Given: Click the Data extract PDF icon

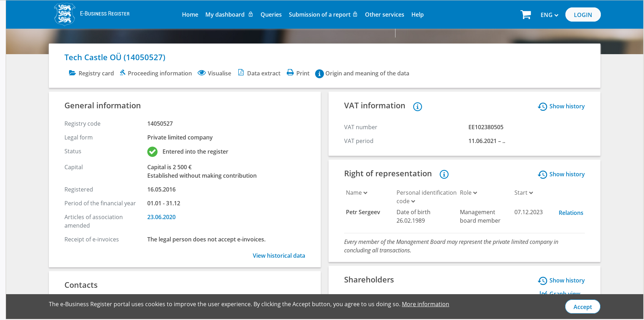Looking at the screenshot, I should (241, 73).
